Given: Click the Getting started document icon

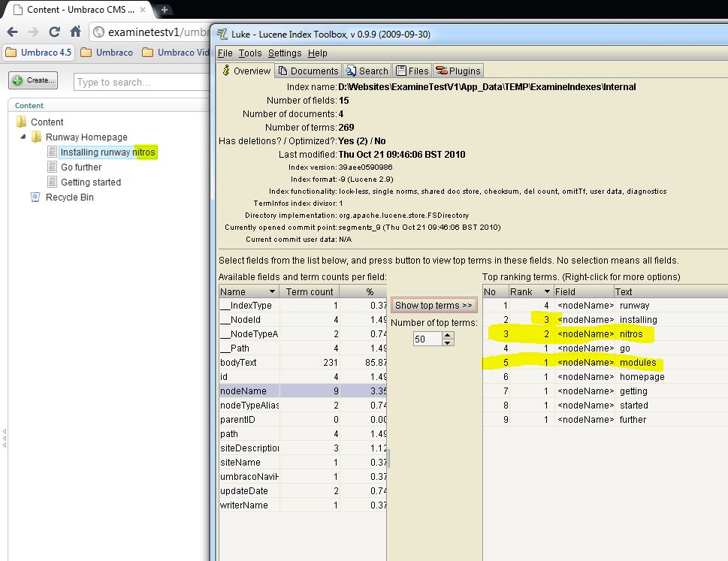Looking at the screenshot, I should click(x=53, y=182).
